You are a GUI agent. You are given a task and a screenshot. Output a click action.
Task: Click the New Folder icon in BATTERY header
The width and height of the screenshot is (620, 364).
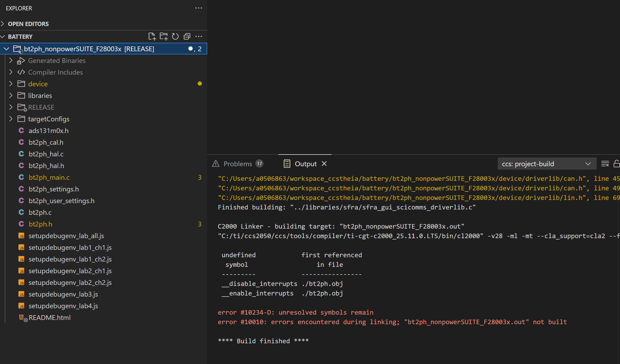[164, 36]
